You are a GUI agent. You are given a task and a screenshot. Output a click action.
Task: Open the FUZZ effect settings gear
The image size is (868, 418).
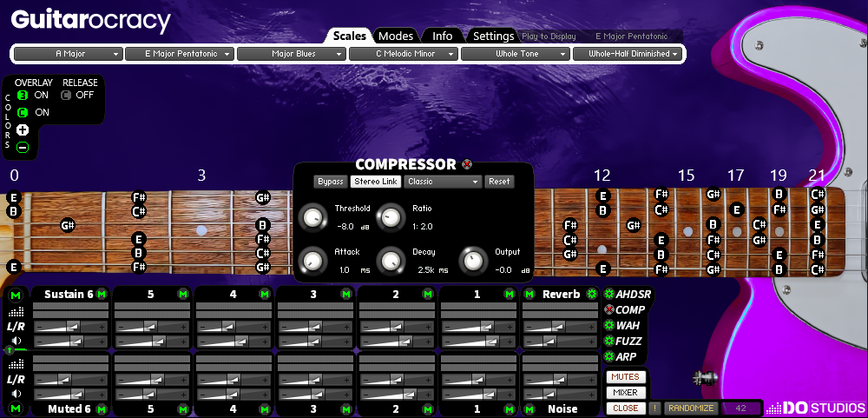(x=609, y=341)
